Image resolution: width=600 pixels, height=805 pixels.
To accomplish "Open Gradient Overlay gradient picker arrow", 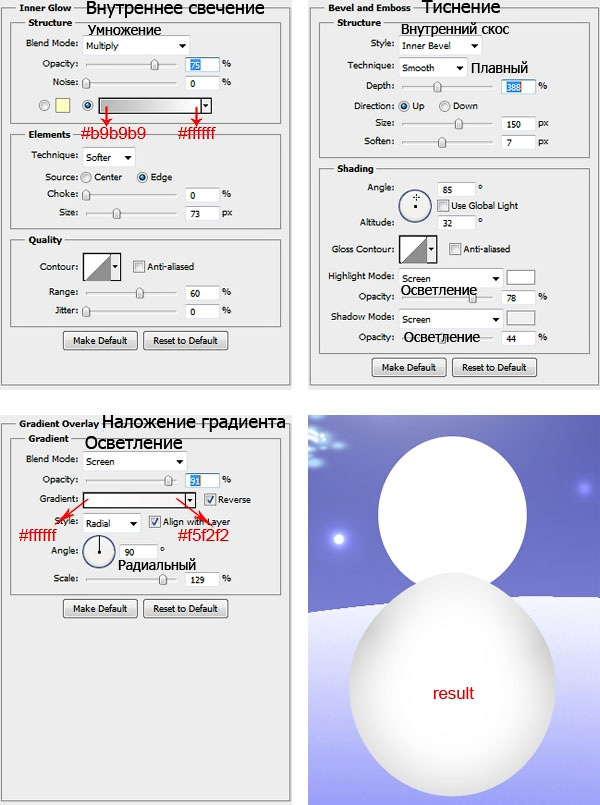I will click(x=190, y=500).
